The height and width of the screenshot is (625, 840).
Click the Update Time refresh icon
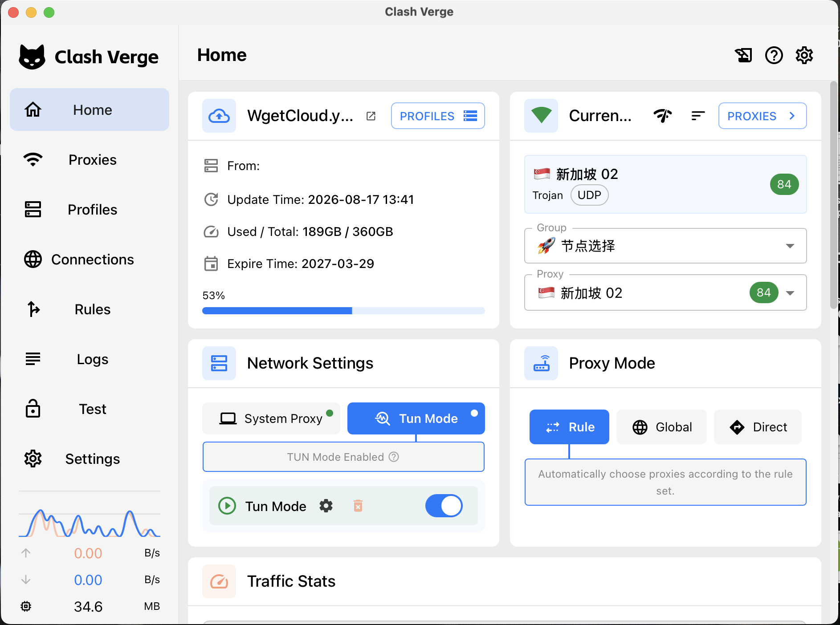[211, 199]
